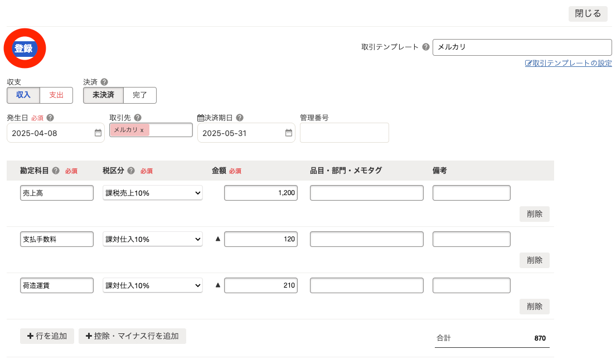Set settlement status to 完了
Viewport: 616px width, 364px height.
139,95
